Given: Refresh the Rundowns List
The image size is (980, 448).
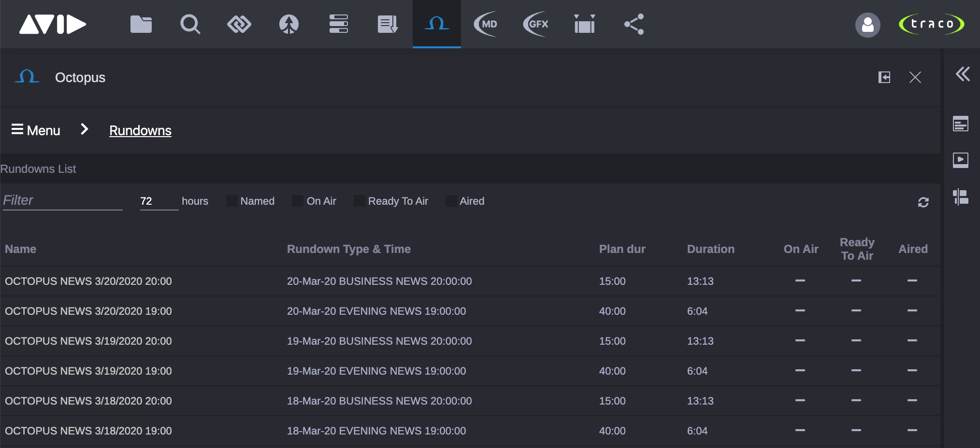Looking at the screenshot, I should [x=924, y=203].
